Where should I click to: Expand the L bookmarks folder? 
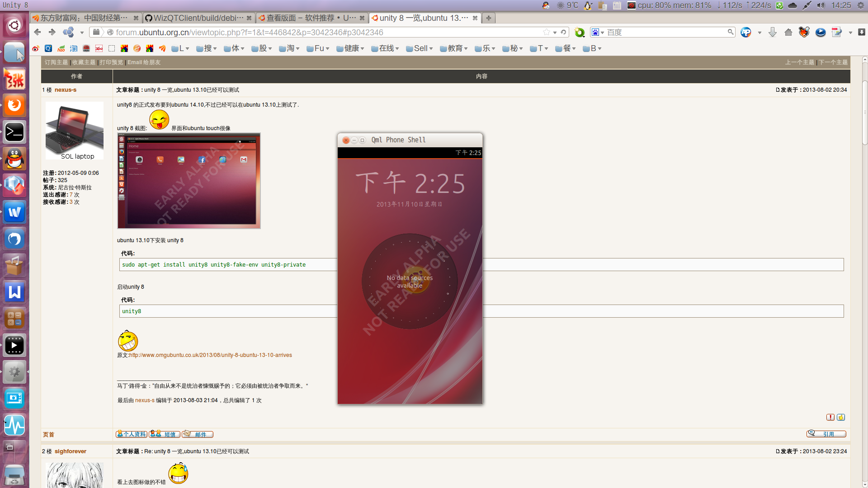click(180, 48)
